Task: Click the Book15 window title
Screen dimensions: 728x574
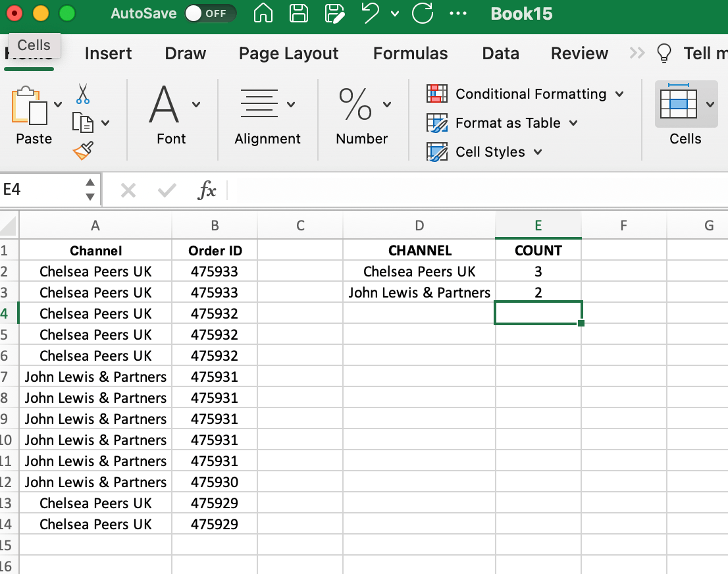Action: point(521,13)
